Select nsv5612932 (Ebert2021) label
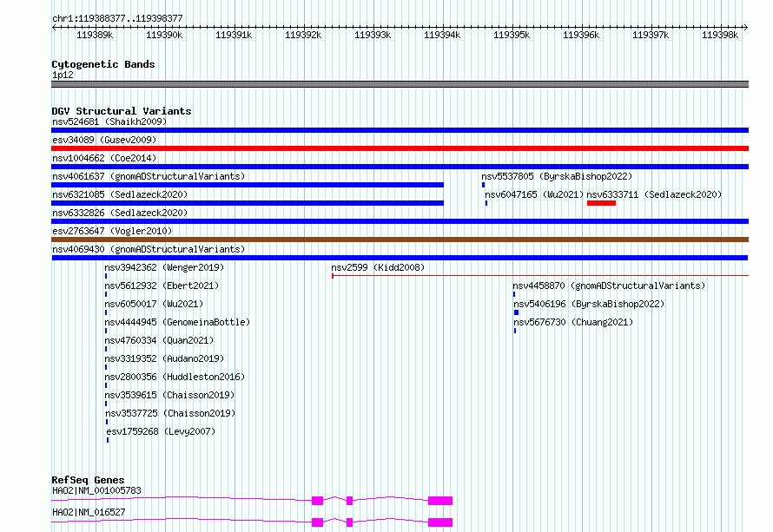This screenshot has width=773, height=532. [162, 286]
